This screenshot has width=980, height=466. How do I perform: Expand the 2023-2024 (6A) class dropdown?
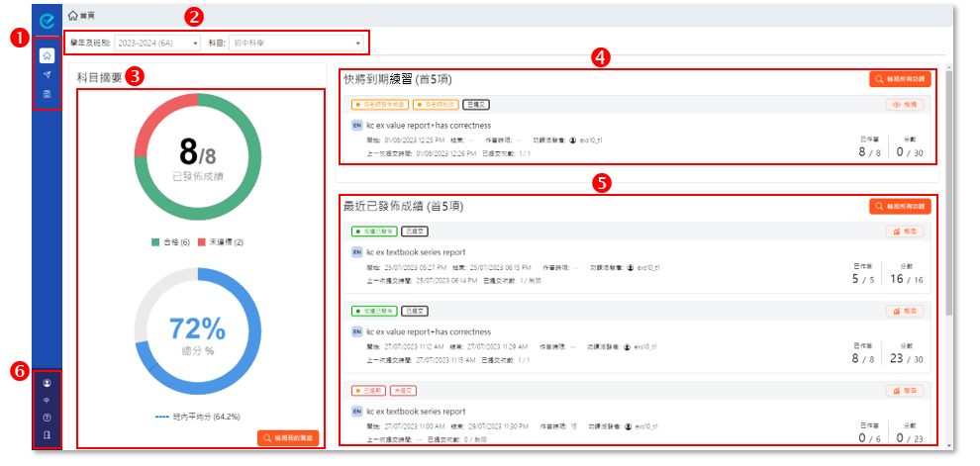(157, 44)
